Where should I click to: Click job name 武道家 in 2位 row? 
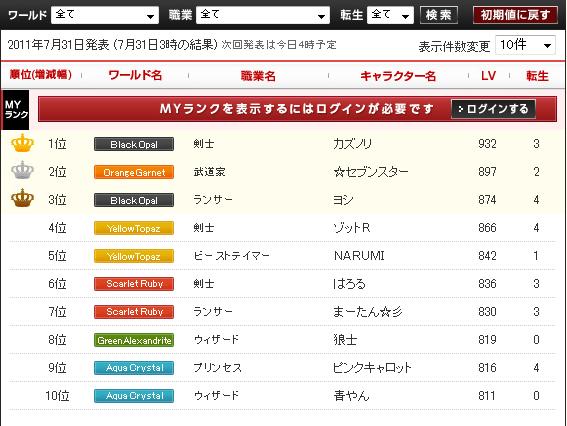click(x=209, y=171)
